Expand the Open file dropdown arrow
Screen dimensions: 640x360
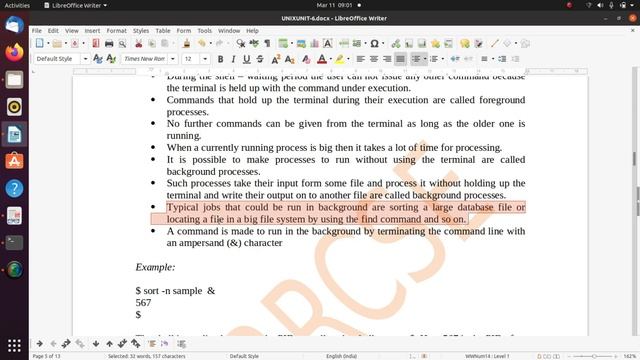pos(66,43)
